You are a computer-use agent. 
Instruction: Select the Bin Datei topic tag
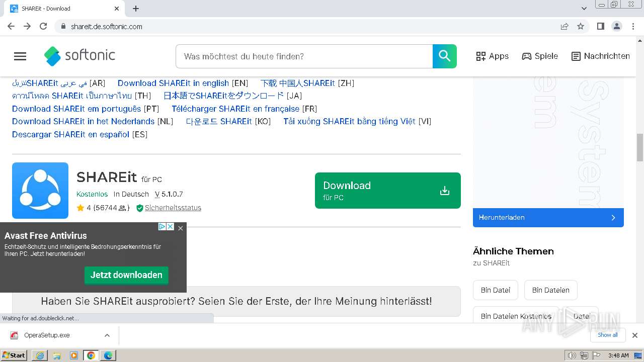496,290
